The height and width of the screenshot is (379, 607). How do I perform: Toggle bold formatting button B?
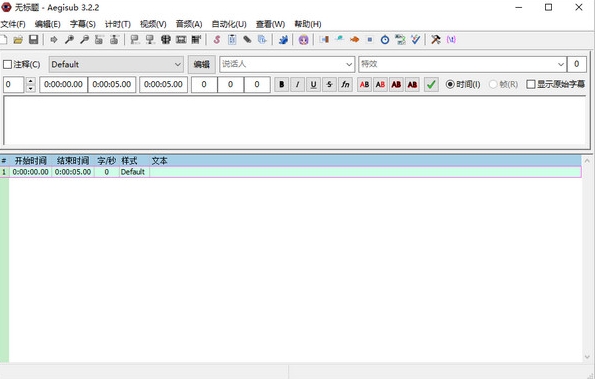pyautogui.click(x=282, y=84)
